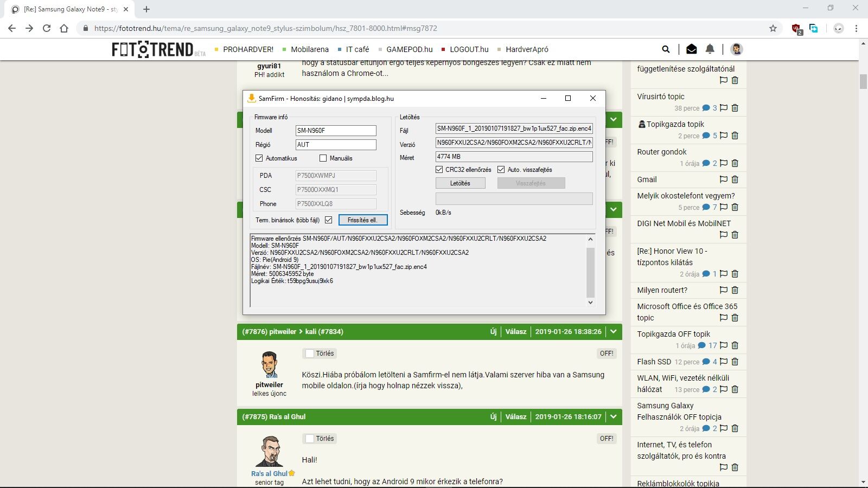
Task: Check Törlés box on pitweiler's post
Action: point(310,354)
